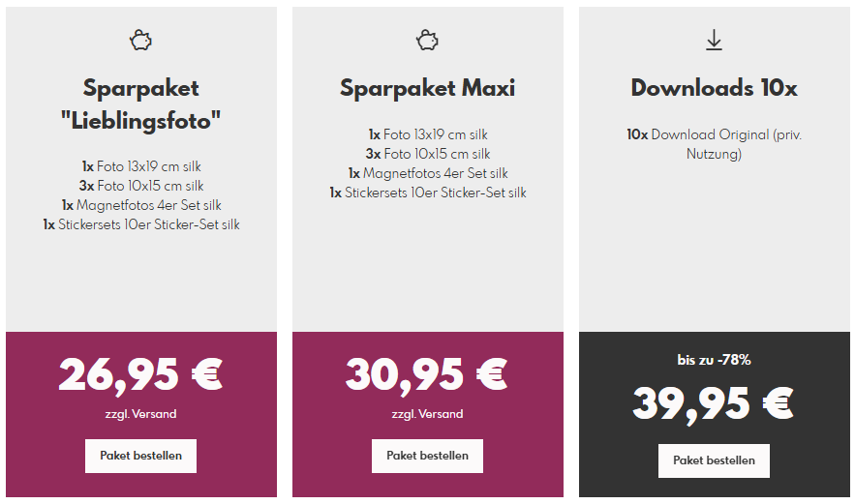855x504 pixels.
Task: Click "1x Foto 13x19 cm silk" in the Lieblingsfoto card
Action: (141, 166)
